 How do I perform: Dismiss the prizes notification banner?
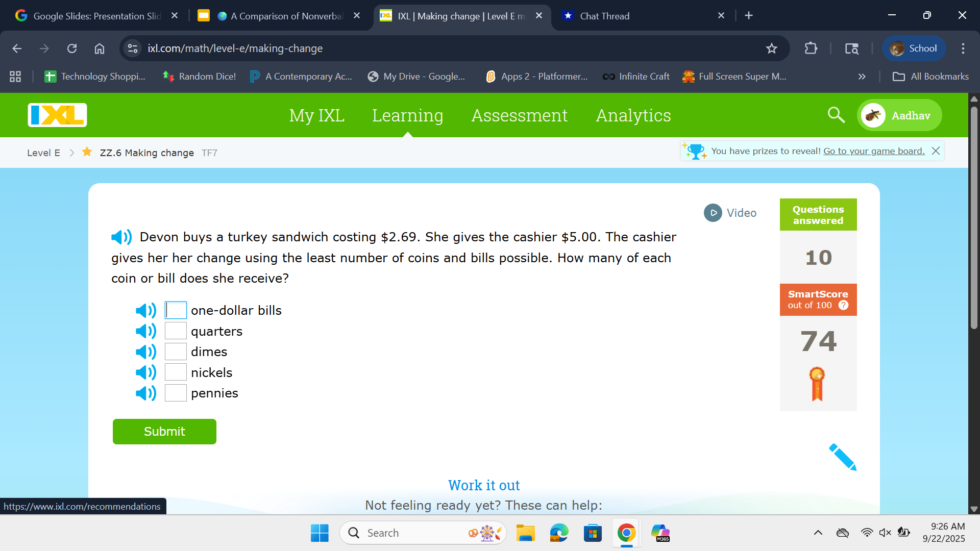pyautogui.click(x=936, y=151)
